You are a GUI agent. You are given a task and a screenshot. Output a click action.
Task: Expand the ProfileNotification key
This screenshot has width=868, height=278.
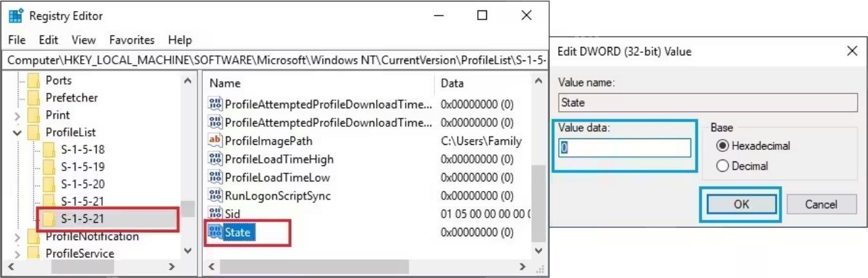[17, 237]
